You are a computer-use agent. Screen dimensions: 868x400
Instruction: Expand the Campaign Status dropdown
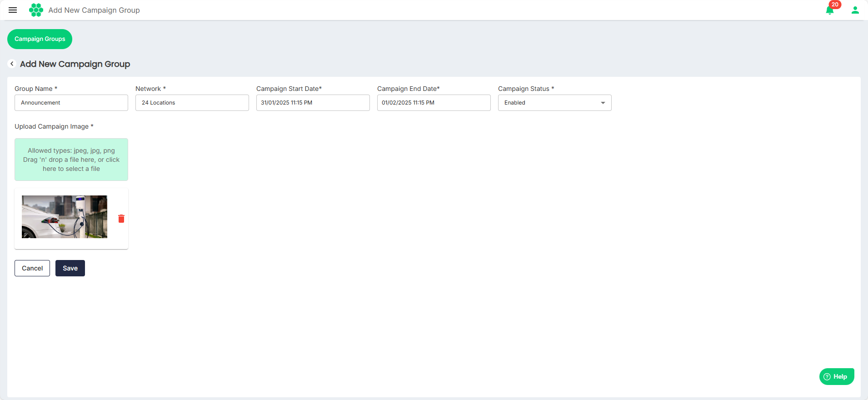click(x=555, y=103)
